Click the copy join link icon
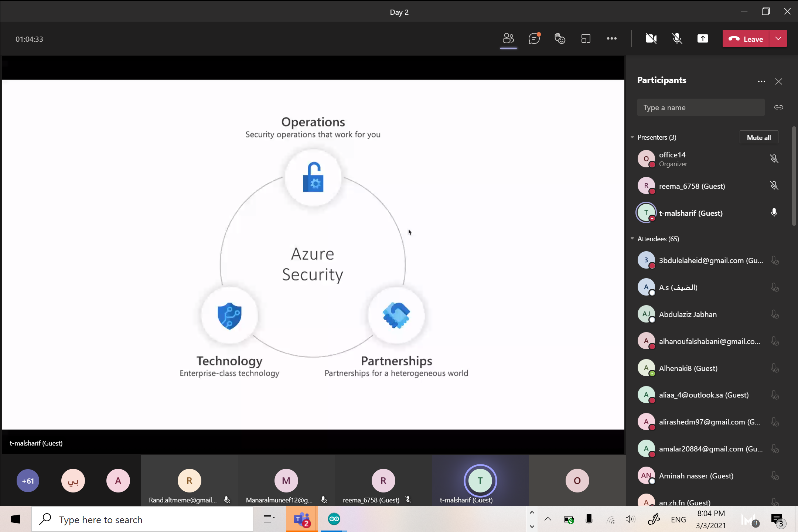Screen dimensions: 798x532 click(778, 108)
